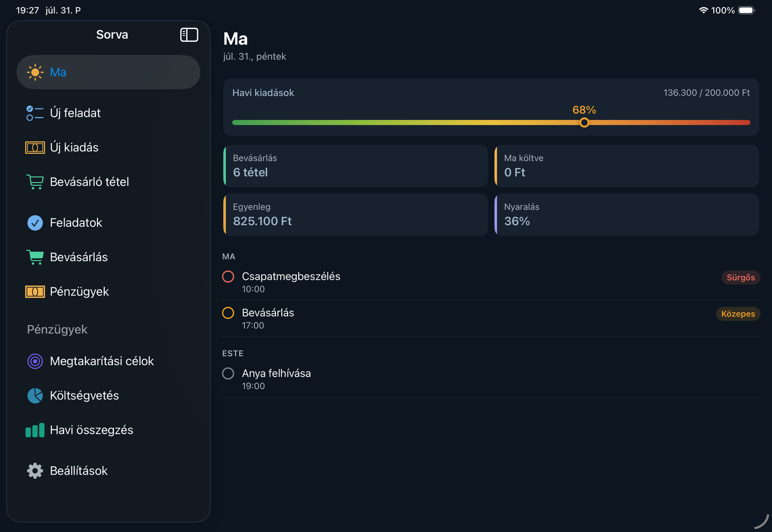Open the Csapatmegbeszélés task title
Image resolution: width=772 pixels, height=532 pixels.
(x=291, y=276)
